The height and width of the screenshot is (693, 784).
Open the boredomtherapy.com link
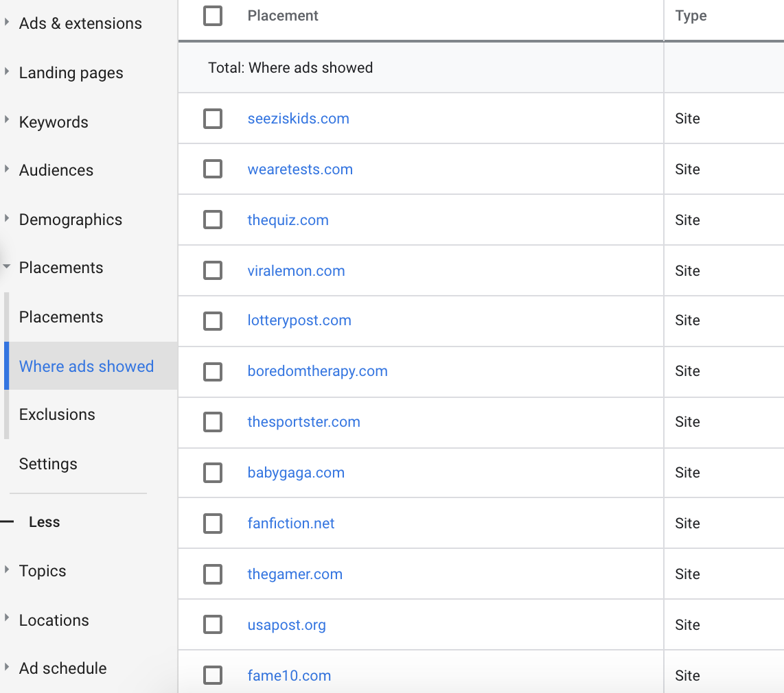(x=317, y=371)
